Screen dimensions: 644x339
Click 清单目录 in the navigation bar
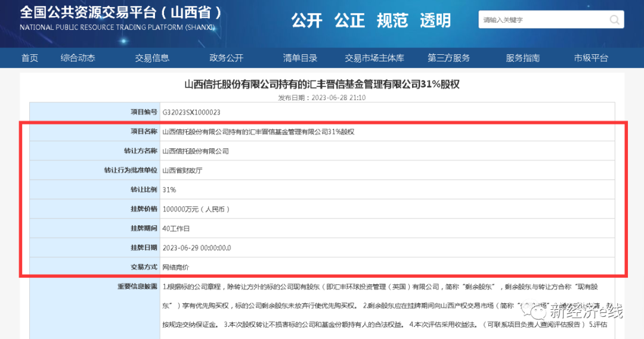pyautogui.click(x=300, y=58)
